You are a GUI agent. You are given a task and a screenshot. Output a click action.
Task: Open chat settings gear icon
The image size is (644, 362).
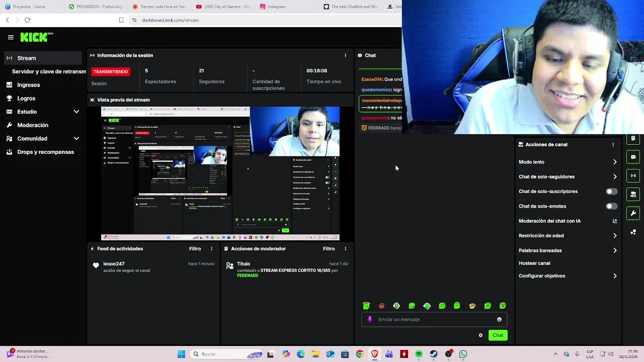pyautogui.click(x=480, y=335)
